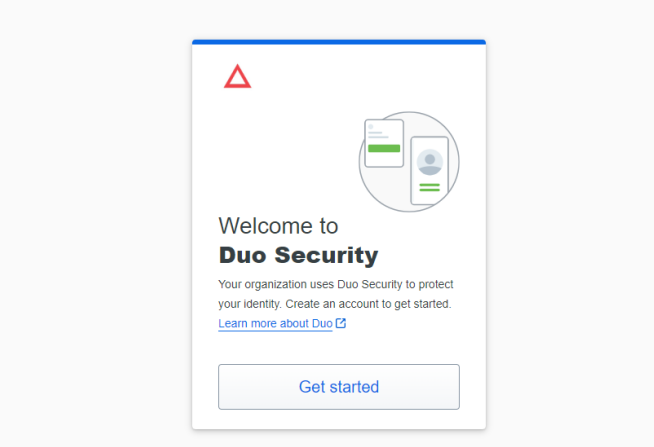The height and width of the screenshot is (447, 654).
Task: Click the two green lines under the avatar
Action: [x=430, y=187]
